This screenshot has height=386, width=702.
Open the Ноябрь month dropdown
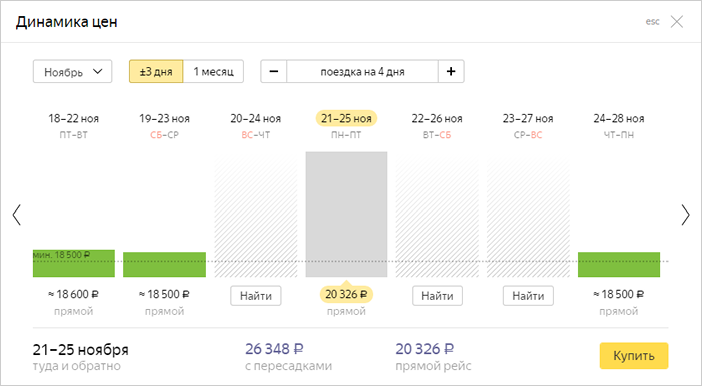(73, 71)
